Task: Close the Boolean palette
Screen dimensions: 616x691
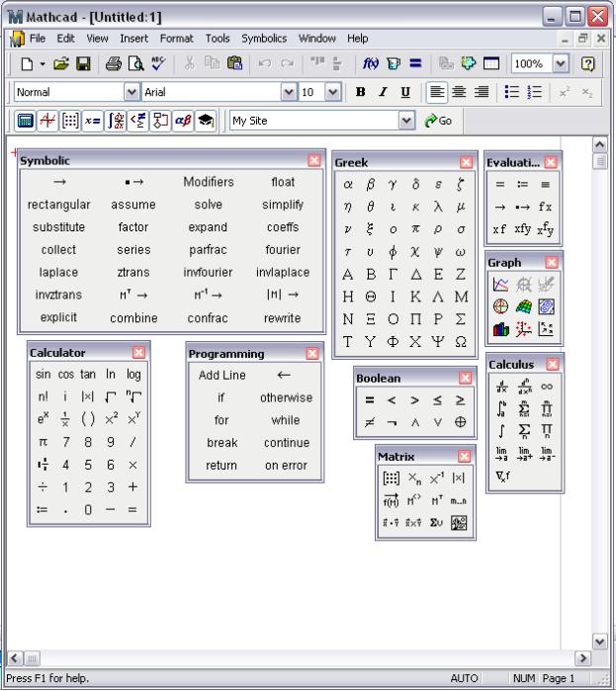Action: click(465, 378)
